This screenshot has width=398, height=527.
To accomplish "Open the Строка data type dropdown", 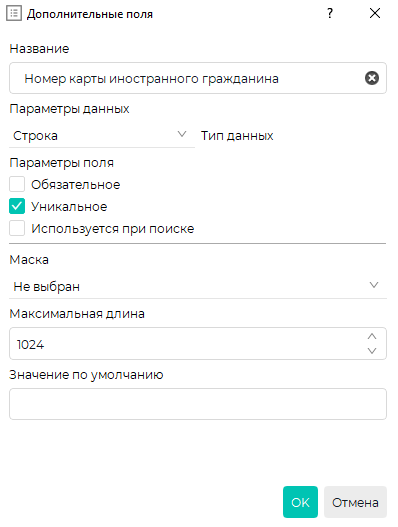I will tap(102, 136).
